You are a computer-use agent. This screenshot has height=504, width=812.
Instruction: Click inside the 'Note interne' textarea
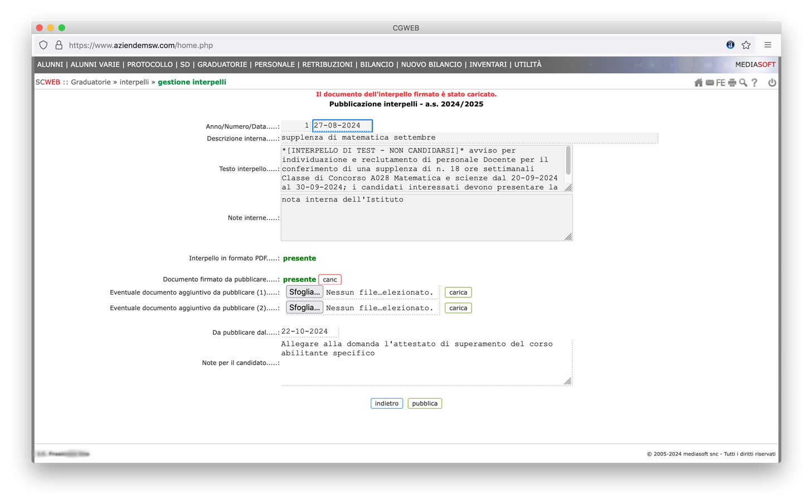click(x=426, y=218)
